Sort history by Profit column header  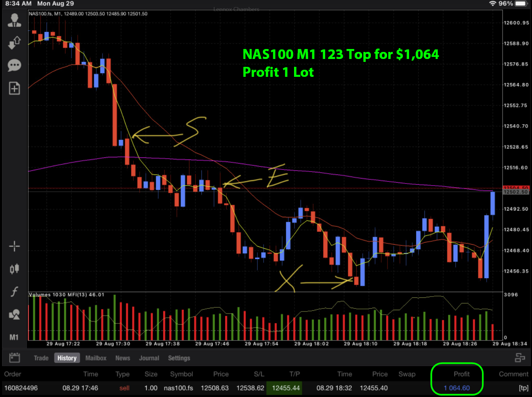pyautogui.click(x=461, y=374)
